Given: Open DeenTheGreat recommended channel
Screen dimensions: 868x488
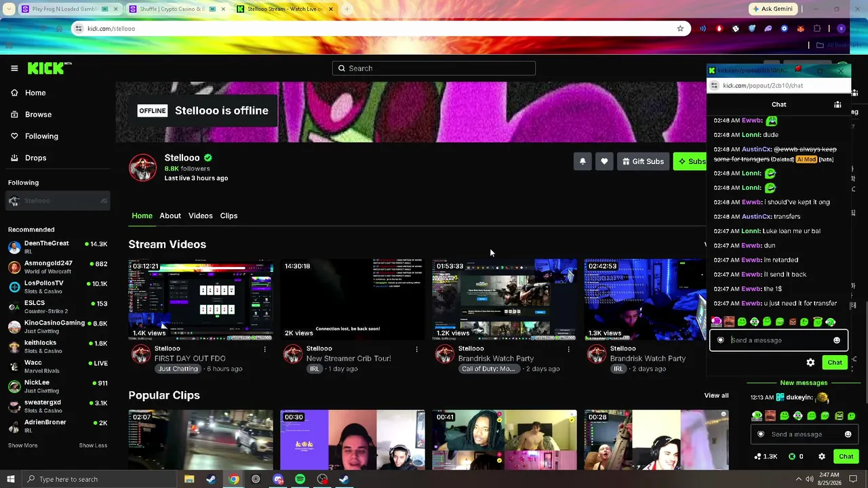Looking at the screenshot, I should point(58,247).
